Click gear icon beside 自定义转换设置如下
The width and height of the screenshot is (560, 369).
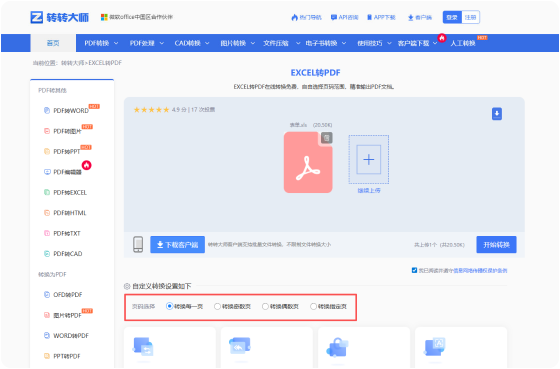[127, 286]
